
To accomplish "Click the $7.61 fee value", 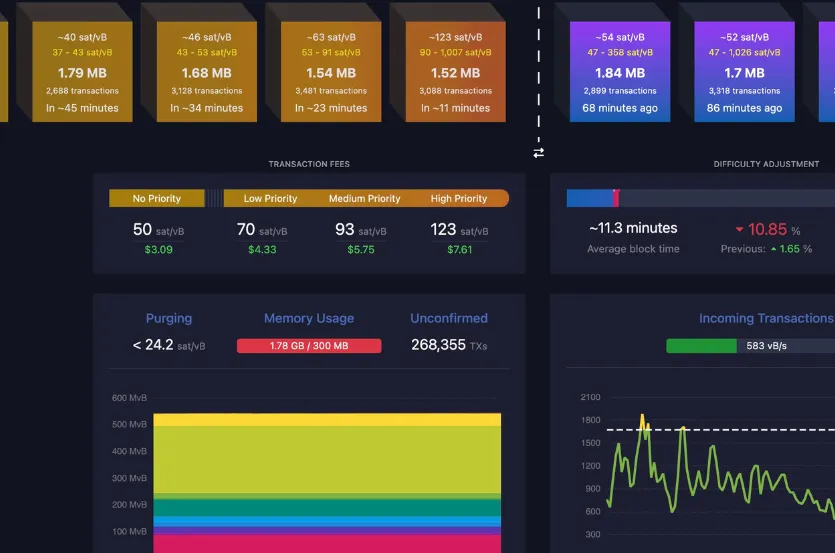I will [x=459, y=249].
